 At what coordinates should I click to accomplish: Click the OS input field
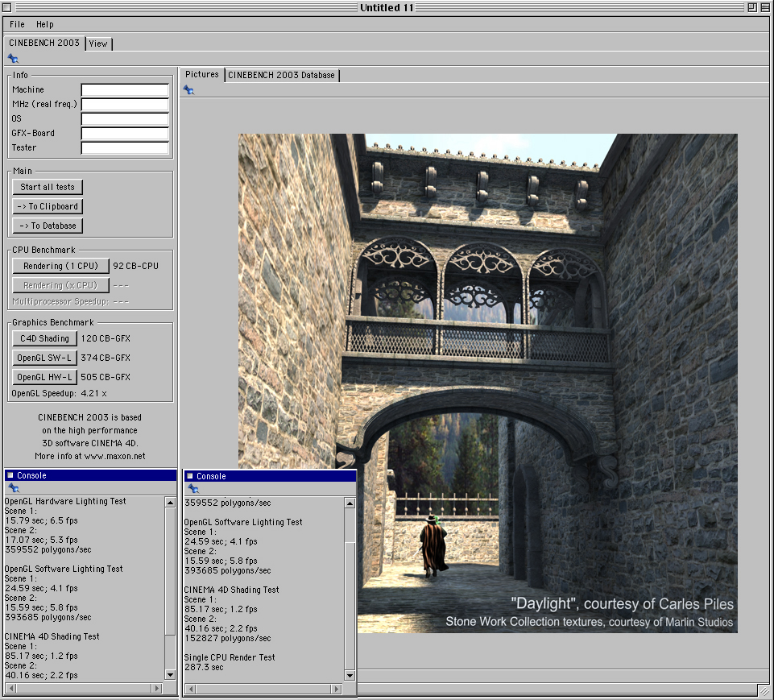(125, 119)
